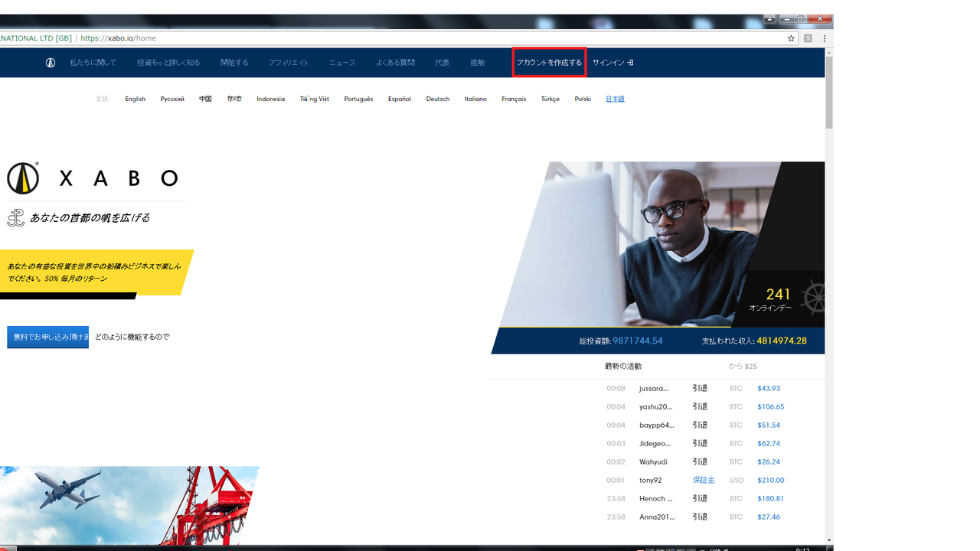Click the $180.81 amount
This screenshot has width=980, height=551.
[769, 499]
